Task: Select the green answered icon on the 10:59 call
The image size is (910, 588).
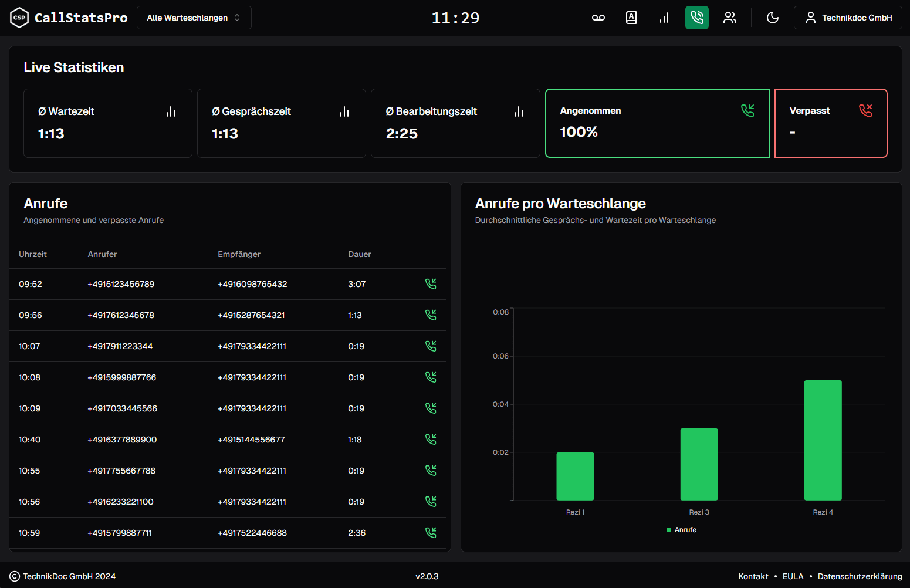Action: pyautogui.click(x=431, y=532)
